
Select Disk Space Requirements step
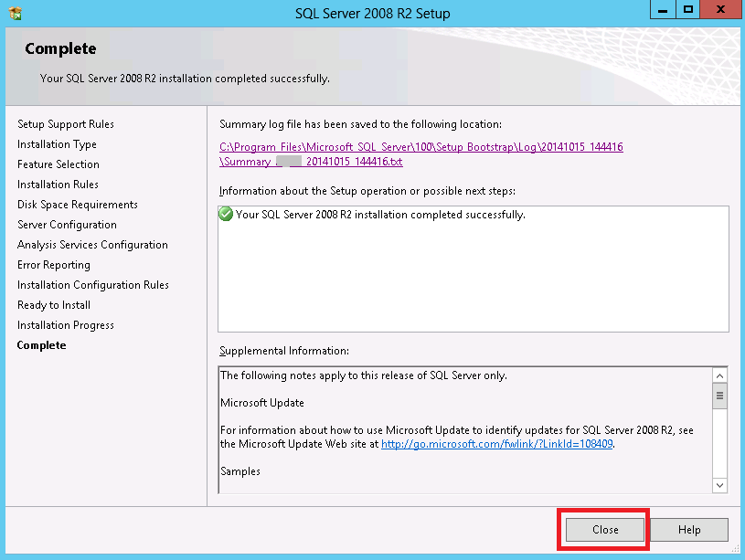(78, 205)
